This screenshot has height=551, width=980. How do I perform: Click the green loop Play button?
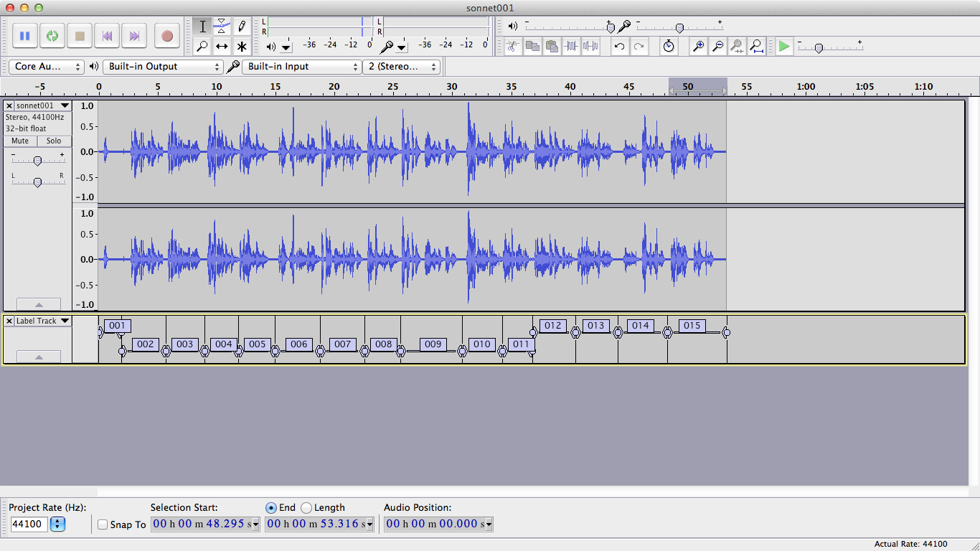point(52,36)
